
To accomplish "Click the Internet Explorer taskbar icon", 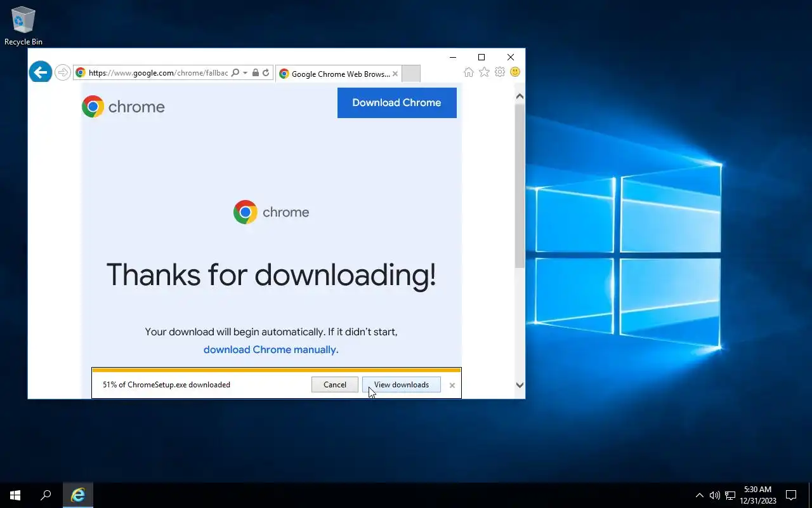I will coord(78,495).
